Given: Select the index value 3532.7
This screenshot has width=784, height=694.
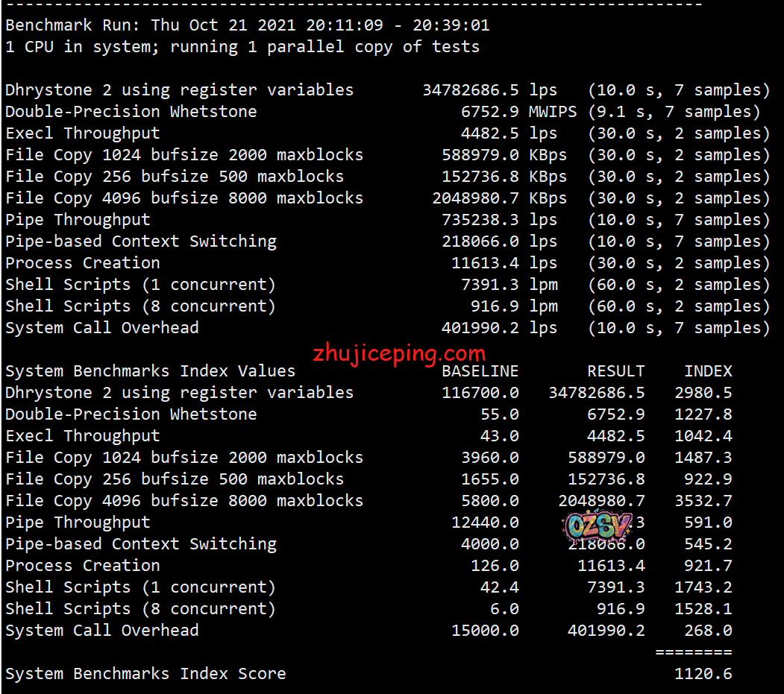Looking at the screenshot, I should pos(703,501).
